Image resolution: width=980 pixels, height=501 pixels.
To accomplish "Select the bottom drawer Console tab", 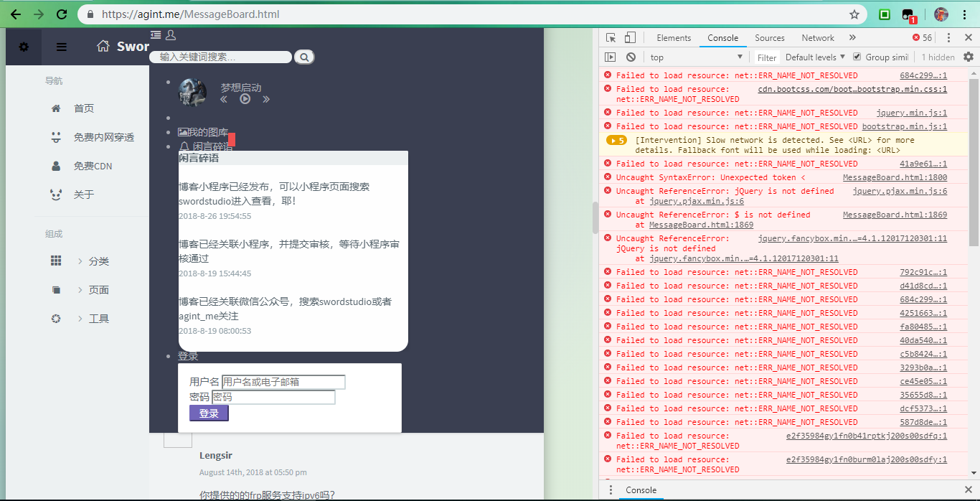I will click(x=641, y=490).
